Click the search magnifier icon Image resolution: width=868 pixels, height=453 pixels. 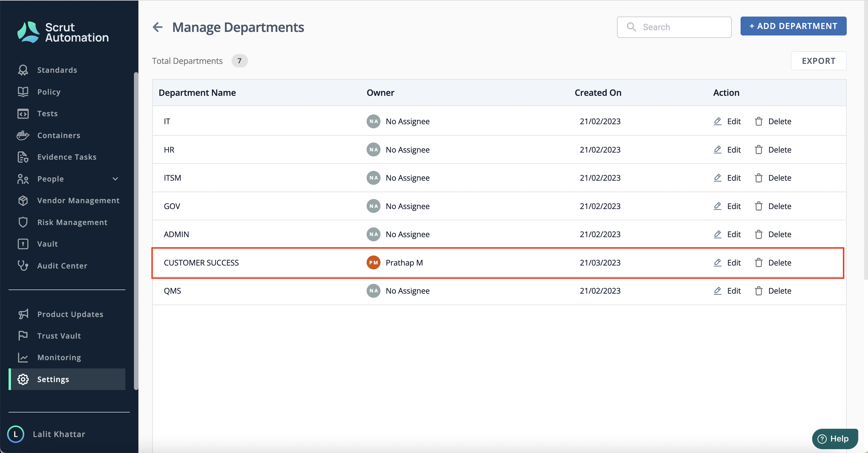coord(631,27)
